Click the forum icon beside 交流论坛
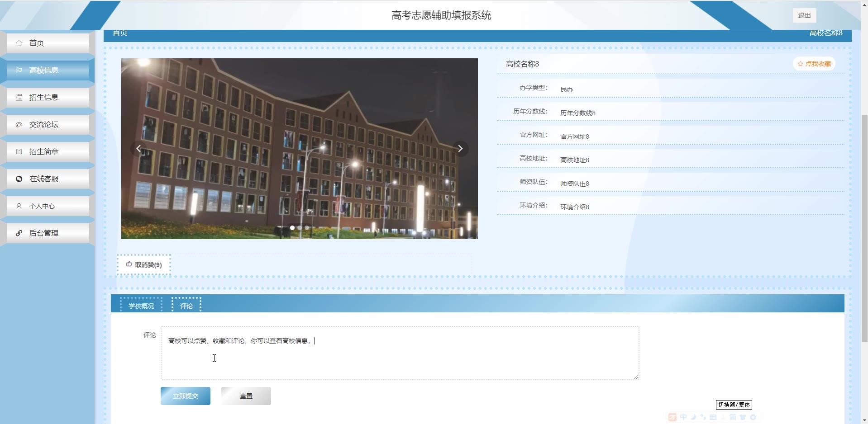 [19, 125]
